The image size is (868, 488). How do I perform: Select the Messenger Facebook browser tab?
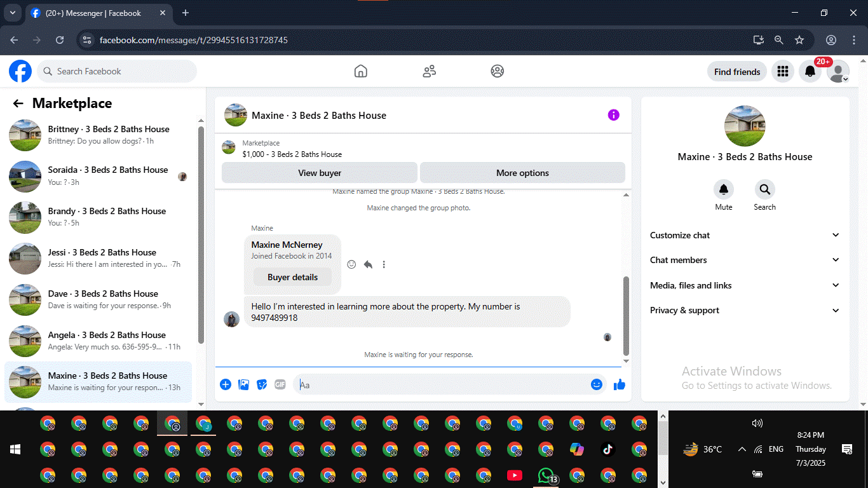tap(98, 13)
